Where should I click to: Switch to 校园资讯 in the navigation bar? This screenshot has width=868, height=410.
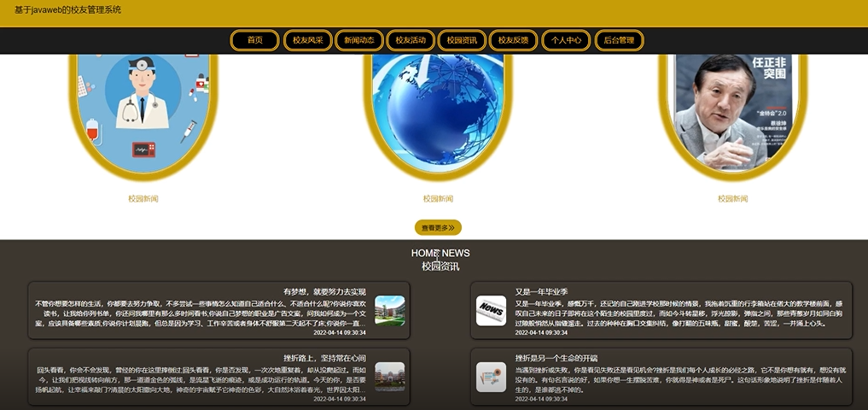[462, 40]
